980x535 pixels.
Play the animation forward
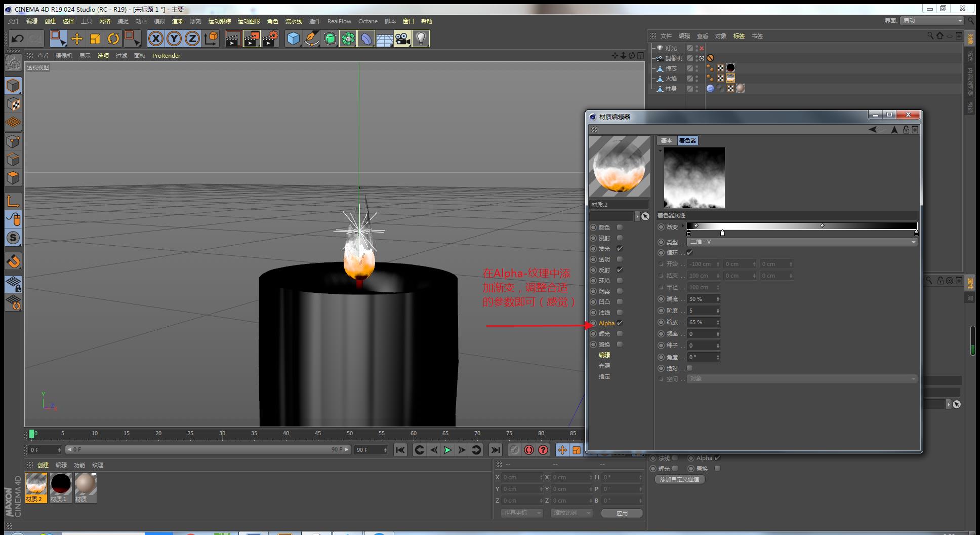[448, 450]
